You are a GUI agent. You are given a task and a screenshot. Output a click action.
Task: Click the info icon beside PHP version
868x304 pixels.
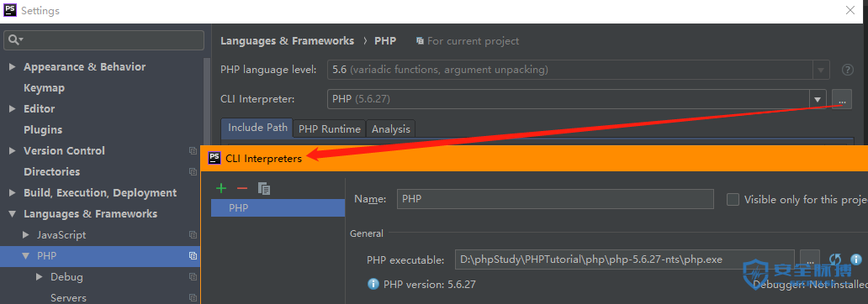pos(373,285)
